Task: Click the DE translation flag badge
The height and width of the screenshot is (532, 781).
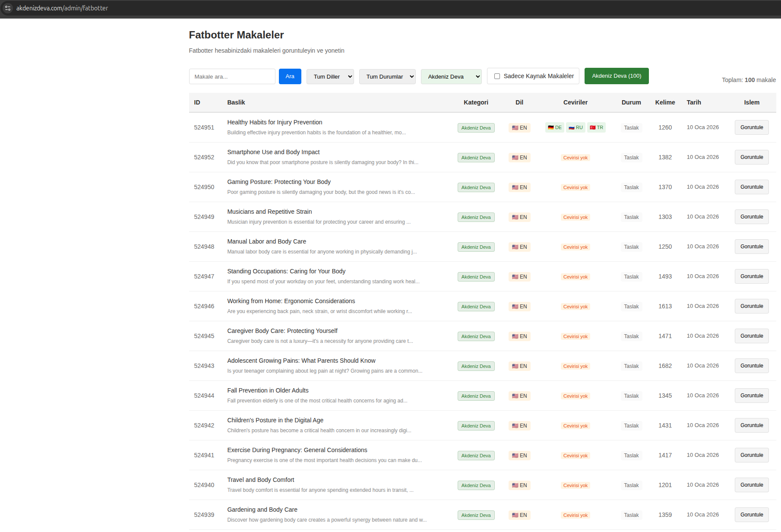Action: tap(555, 127)
